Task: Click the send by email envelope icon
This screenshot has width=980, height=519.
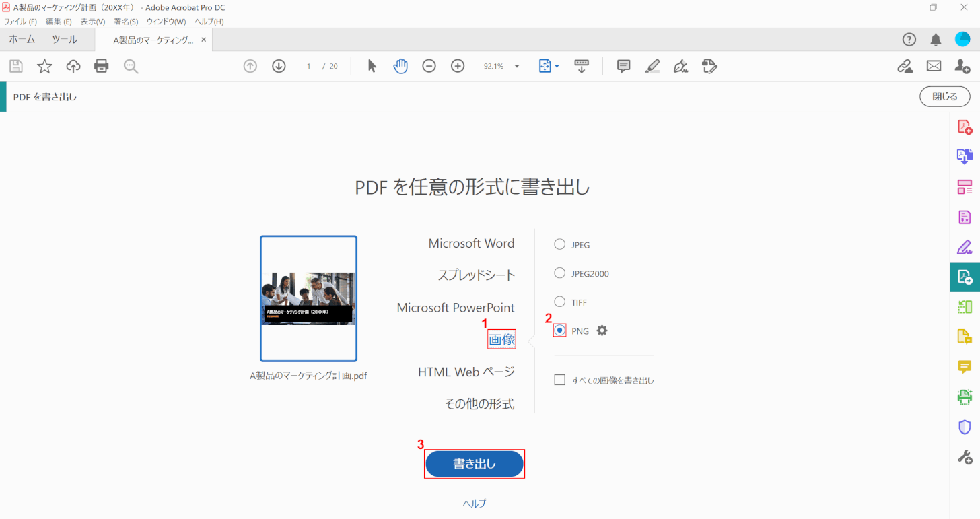Action: 934,66
